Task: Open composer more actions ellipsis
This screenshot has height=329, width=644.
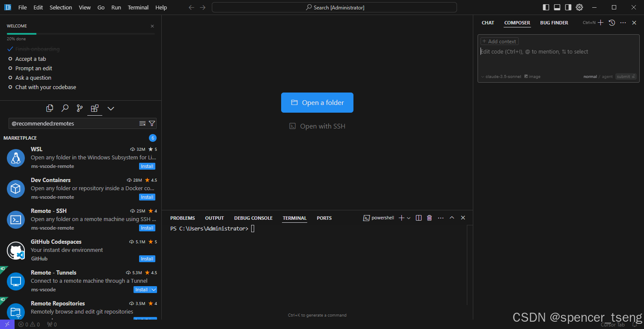Action: (x=623, y=23)
